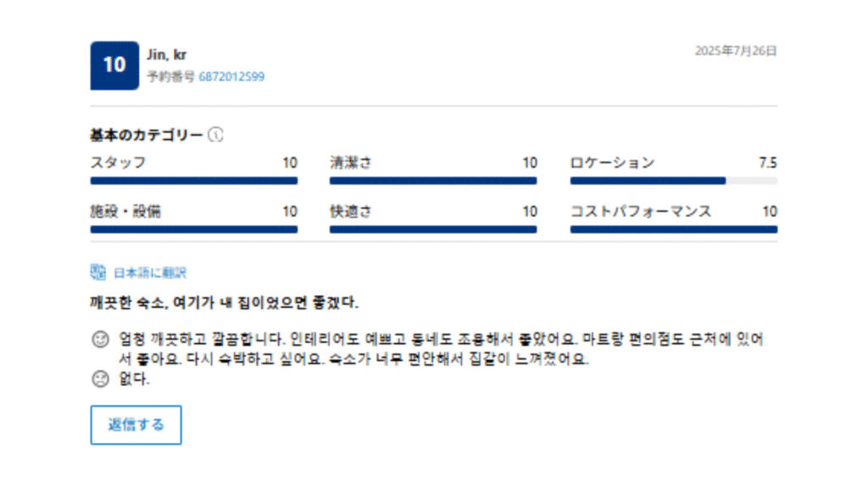Click the 清潔さ rating bar
This screenshot has width=868, height=488.
point(433,180)
